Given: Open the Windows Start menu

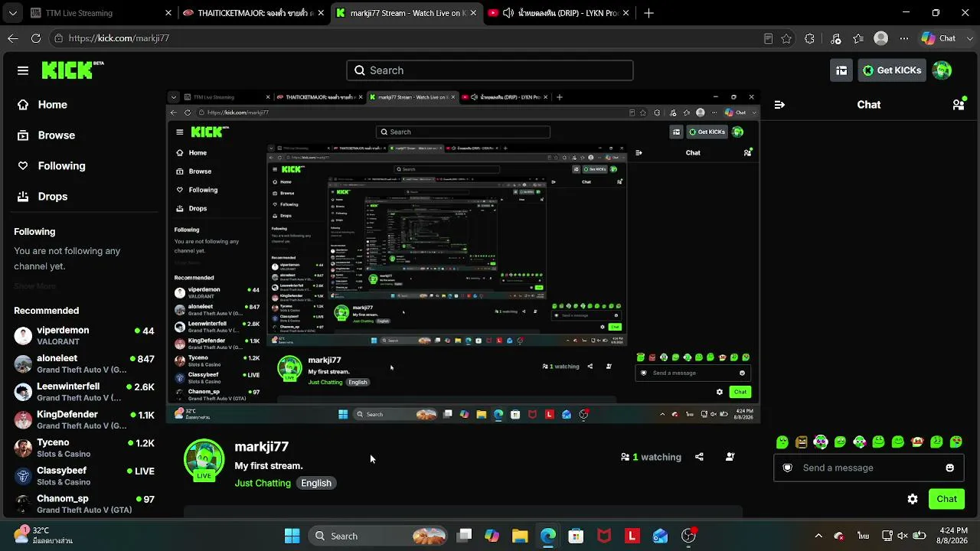Looking at the screenshot, I should click(x=292, y=536).
